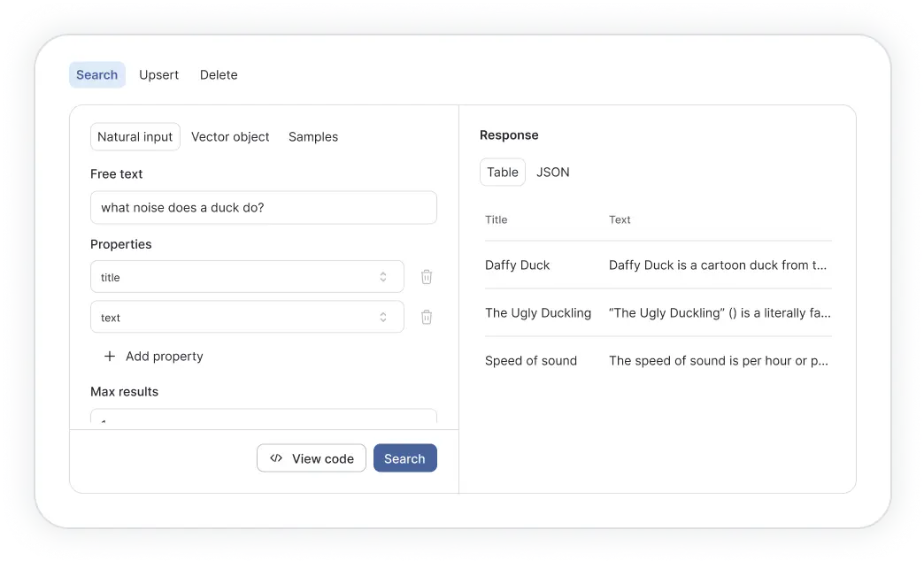Focus the Free text input field
This screenshot has height=561, width=924.
click(263, 208)
